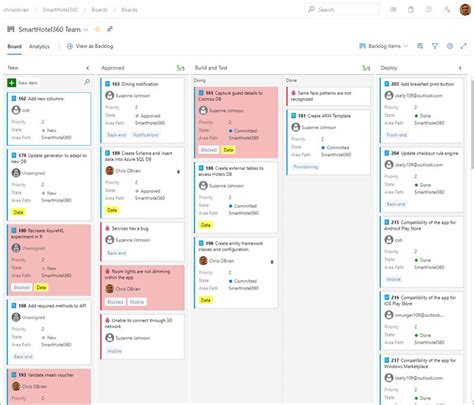Show team members icon next to star
This screenshot has width=474, height=405.
click(x=110, y=29)
